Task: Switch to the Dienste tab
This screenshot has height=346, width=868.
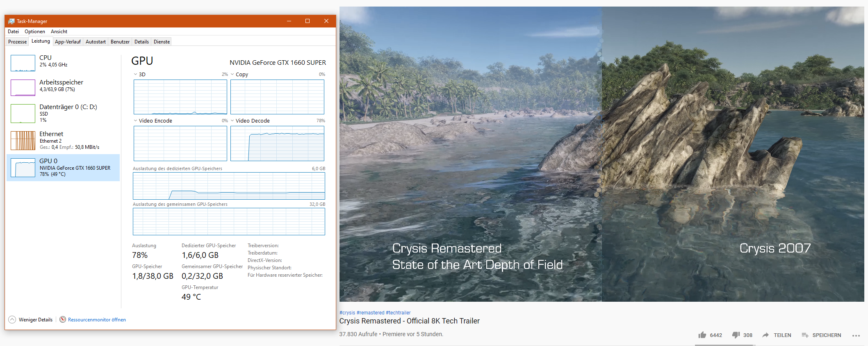Action: tap(162, 42)
